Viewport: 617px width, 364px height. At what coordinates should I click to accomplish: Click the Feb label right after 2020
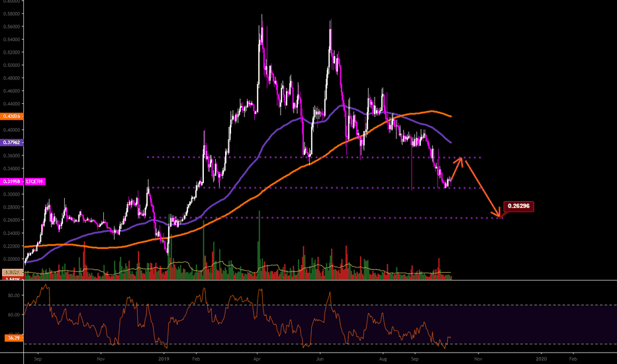click(x=573, y=359)
